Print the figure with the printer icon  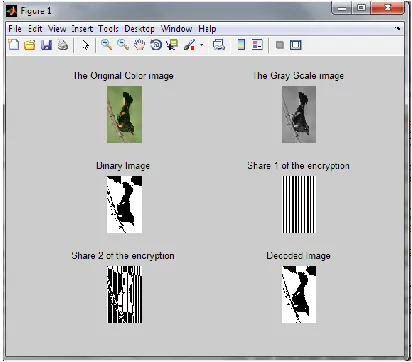coord(63,45)
